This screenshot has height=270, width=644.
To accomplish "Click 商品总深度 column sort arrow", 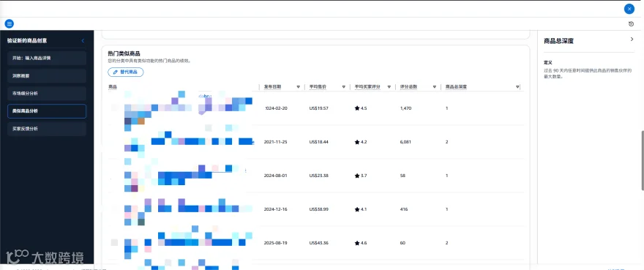I will coord(517,87).
